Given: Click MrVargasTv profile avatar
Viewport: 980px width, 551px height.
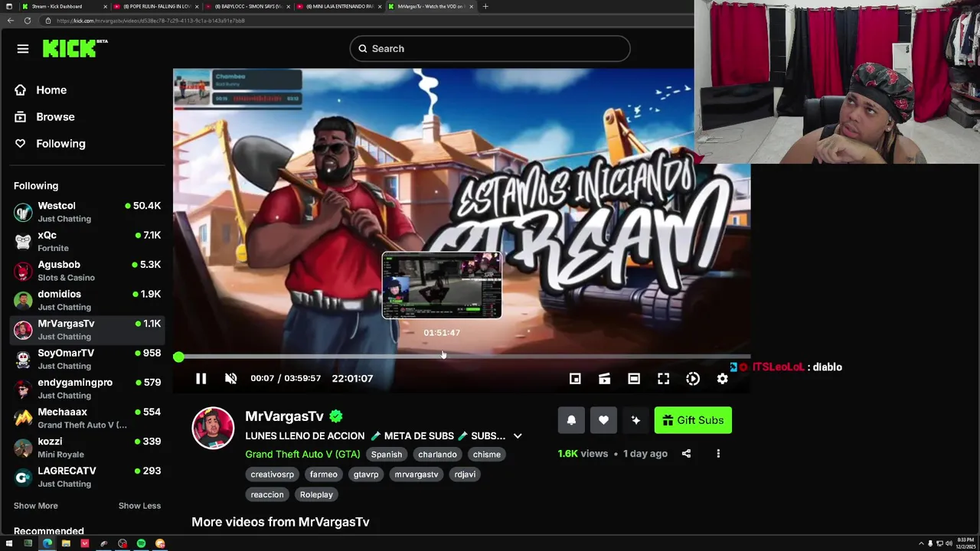Looking at the screenshot, I should click(213, 428).
